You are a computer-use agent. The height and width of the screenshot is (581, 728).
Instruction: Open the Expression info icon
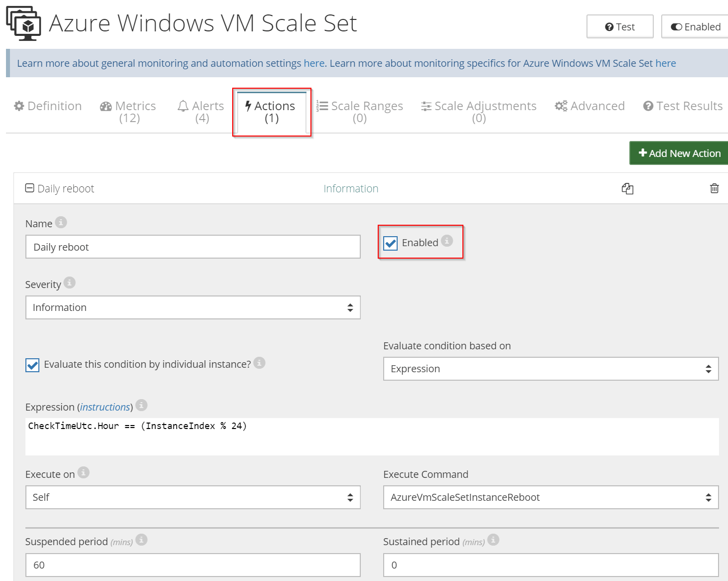142,405
